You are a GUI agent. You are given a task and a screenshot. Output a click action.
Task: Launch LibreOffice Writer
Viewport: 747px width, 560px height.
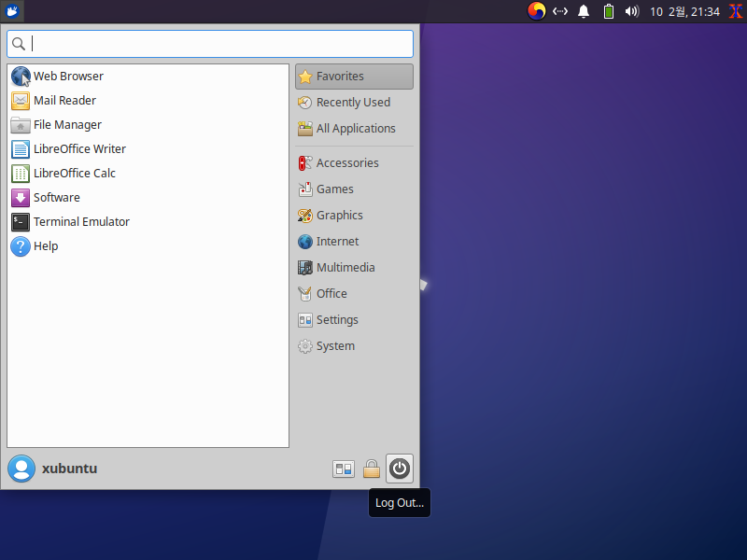pos(148,149)
